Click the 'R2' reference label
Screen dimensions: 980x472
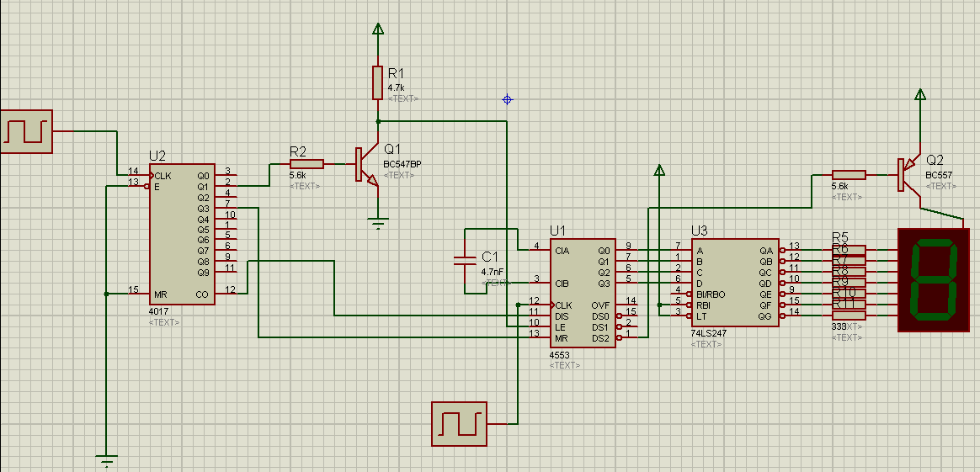pos(298,151)
